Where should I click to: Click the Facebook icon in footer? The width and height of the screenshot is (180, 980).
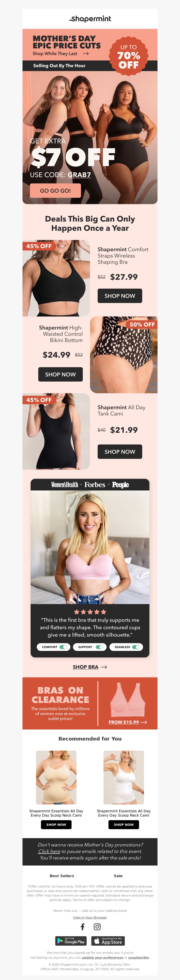[82, 926]
